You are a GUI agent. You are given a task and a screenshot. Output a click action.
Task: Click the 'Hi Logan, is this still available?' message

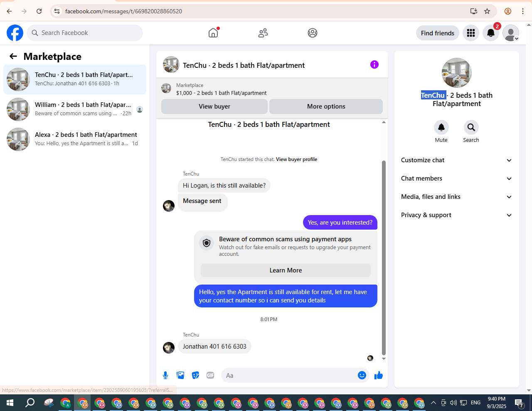pyautogui.click(x=224, y=186)
